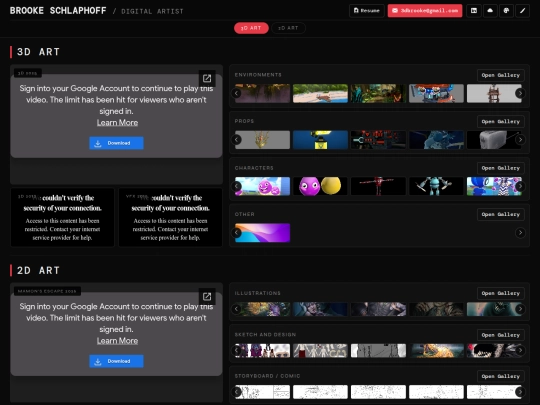
Task: Click Learn More in the 3D Art video
Action: [117, 123]
